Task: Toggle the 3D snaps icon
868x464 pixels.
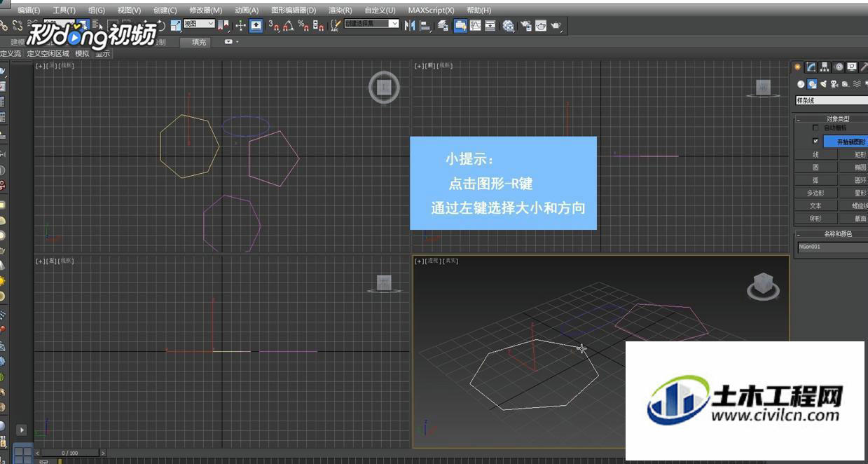Action: (274, 26)
